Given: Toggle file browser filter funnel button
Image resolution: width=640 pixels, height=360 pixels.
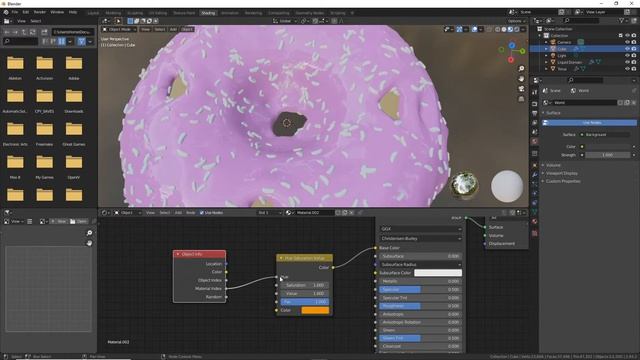Looking at the screenshot, I should click(81, 41).
